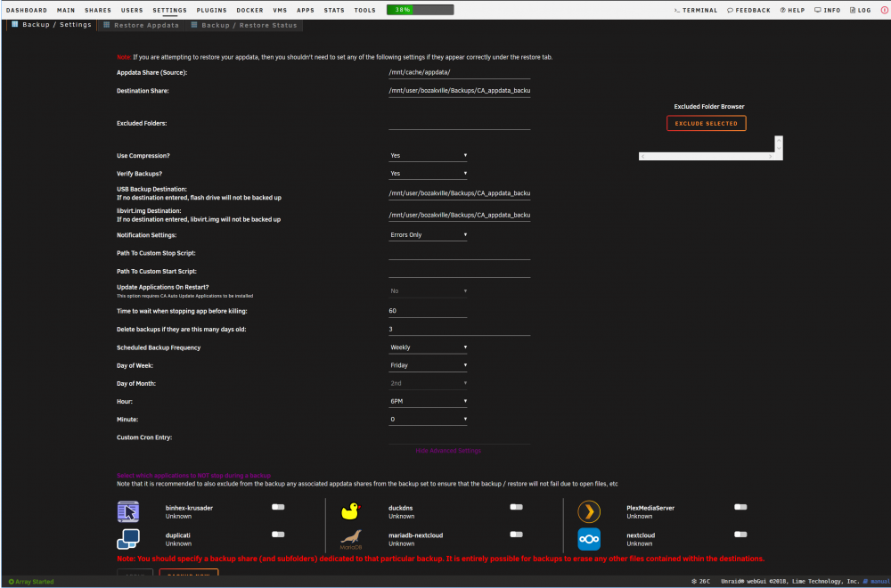
Task: Switch to the Restore Appdata tab
Action: click(x=141, y=25)
